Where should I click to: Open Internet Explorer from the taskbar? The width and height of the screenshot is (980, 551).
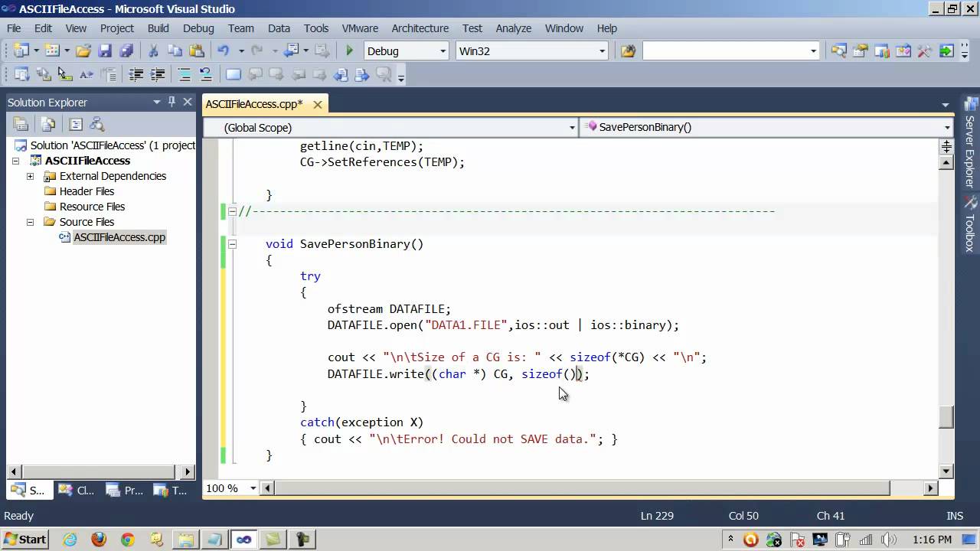70,540
